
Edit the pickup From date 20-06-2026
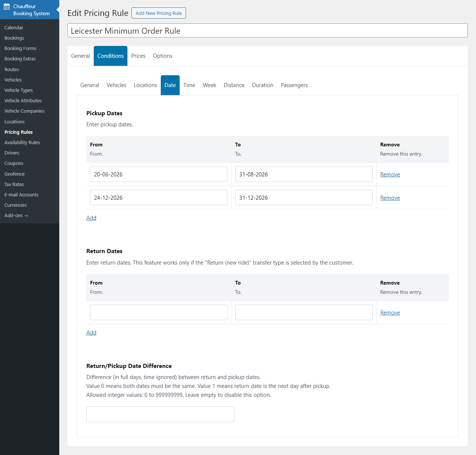click(159, 174)
